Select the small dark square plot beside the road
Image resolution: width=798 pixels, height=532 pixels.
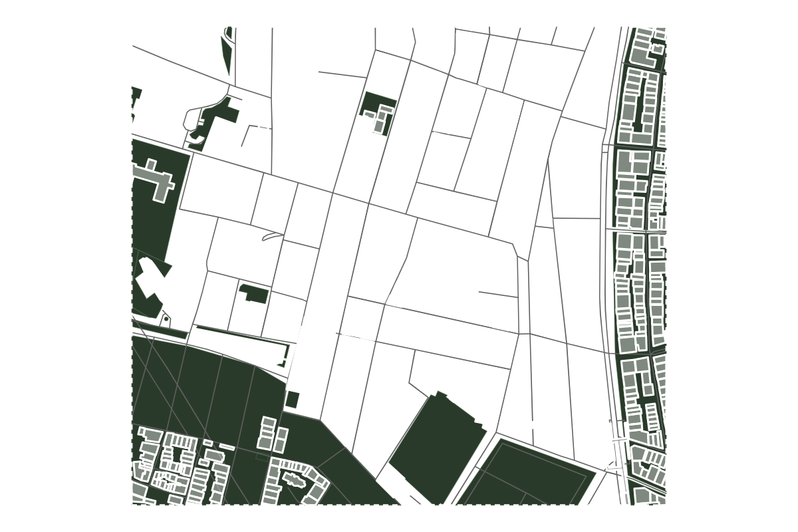tap(291, 400)
